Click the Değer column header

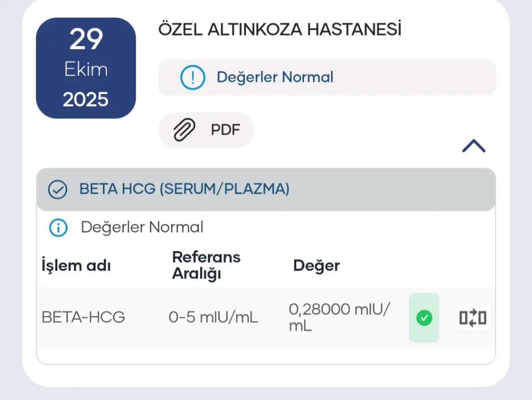coord(316,265)
